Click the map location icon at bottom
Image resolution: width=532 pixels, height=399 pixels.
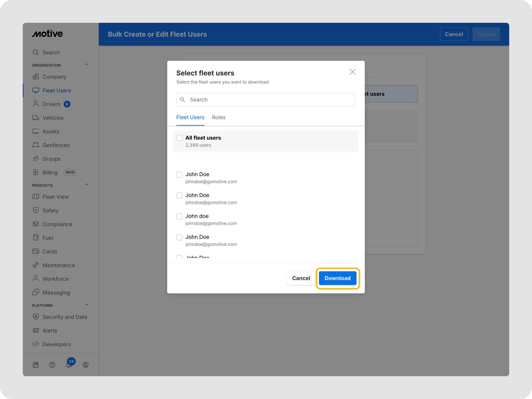pyautogui.click(x=36, y=365)
